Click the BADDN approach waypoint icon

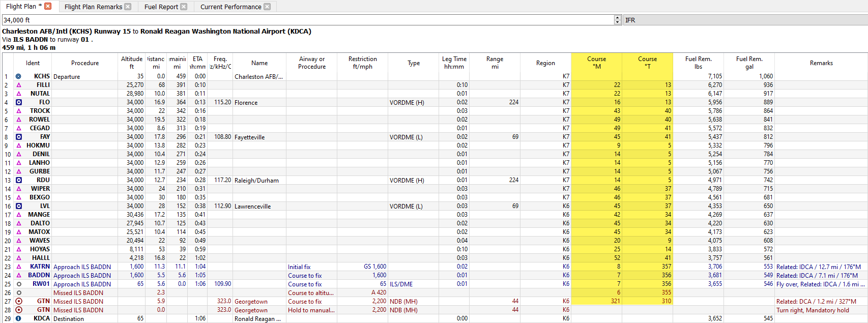[x=19, y=275]
